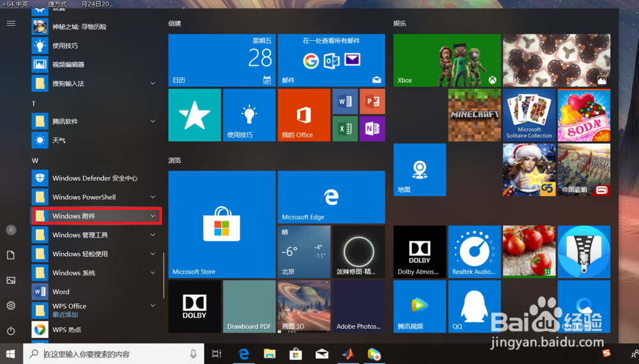639x364 pixels.
Task: Open the Xbox tile
Action: [447, 60]
